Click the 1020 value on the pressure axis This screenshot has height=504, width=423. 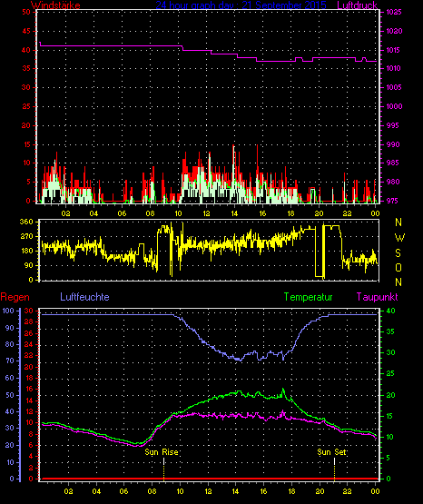pyautogui.click(x=394, y=31)
